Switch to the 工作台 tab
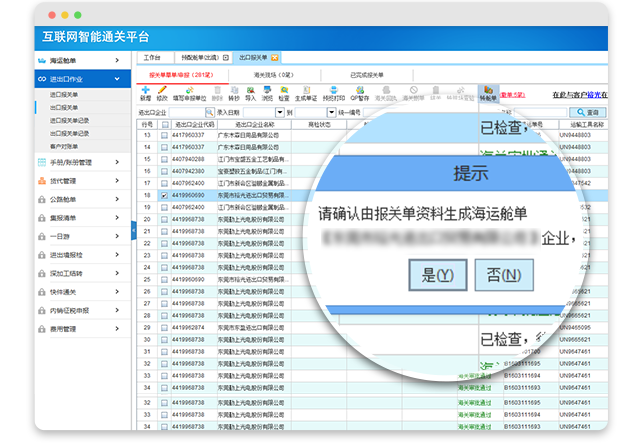This screenshot has width=640, height=447. [x=150, y=58]
